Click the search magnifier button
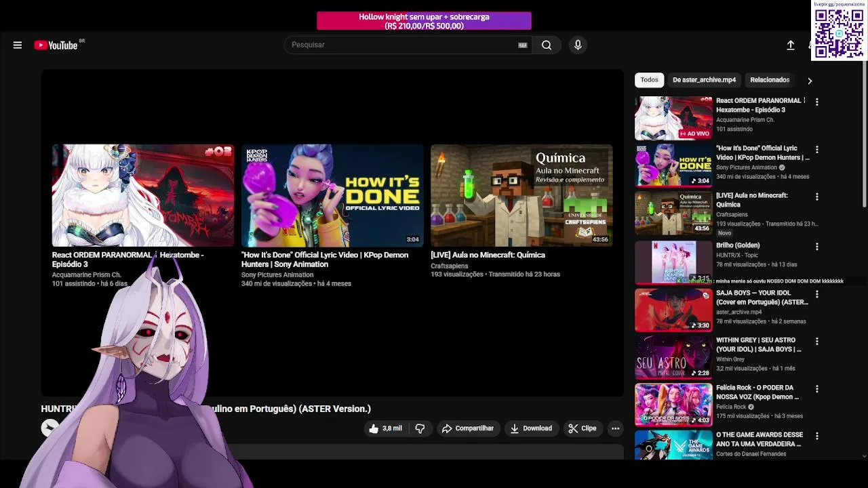868x488 pixels. 547,45
